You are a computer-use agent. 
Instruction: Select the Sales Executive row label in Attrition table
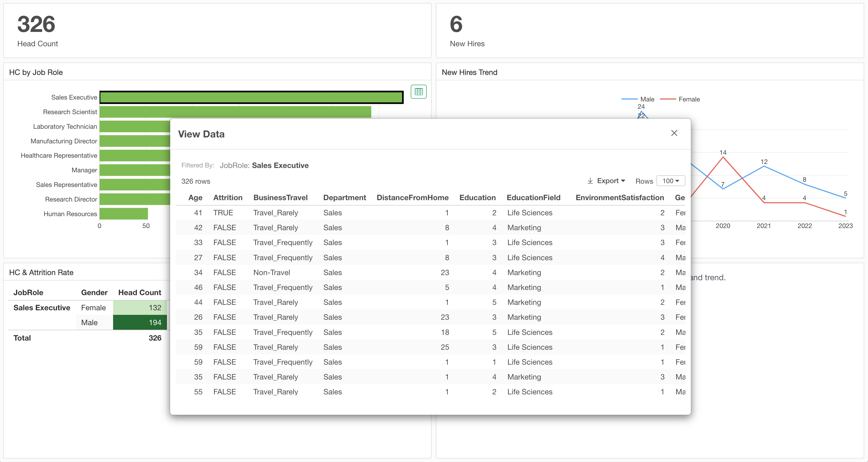[x=42, y=308]
